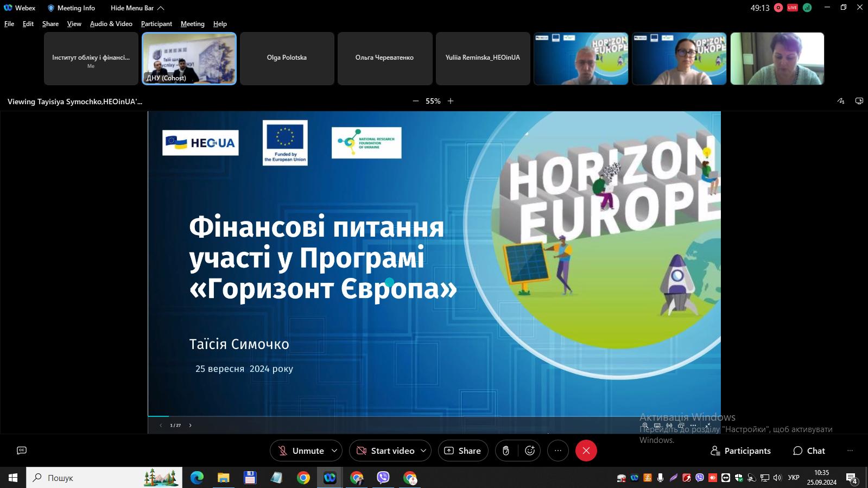Viewport: 868px width, 488px height.
Task: Click the annotate icon above shared content
Action: (x=841, y=101)
